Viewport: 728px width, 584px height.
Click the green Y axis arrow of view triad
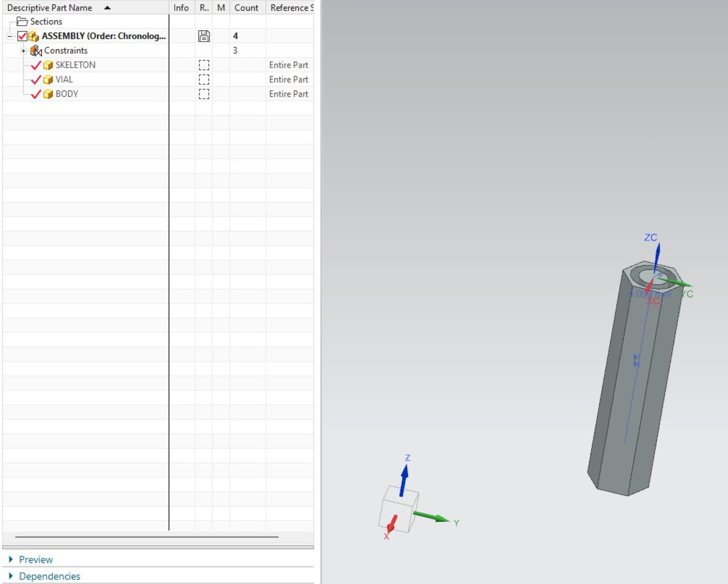click(x=432, y=517)
